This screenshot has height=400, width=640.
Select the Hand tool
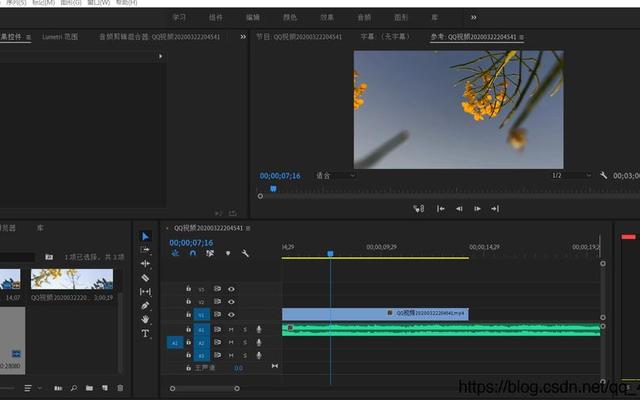click(x=145, y=319)
